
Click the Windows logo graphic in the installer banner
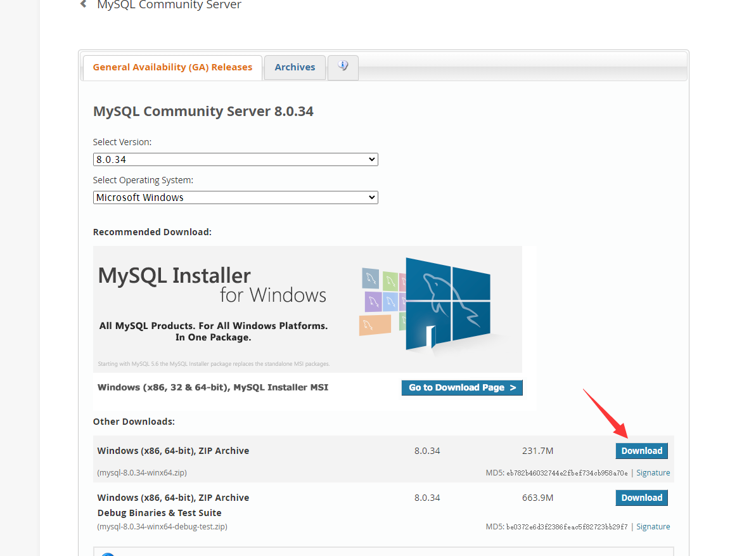pos(448,304)
